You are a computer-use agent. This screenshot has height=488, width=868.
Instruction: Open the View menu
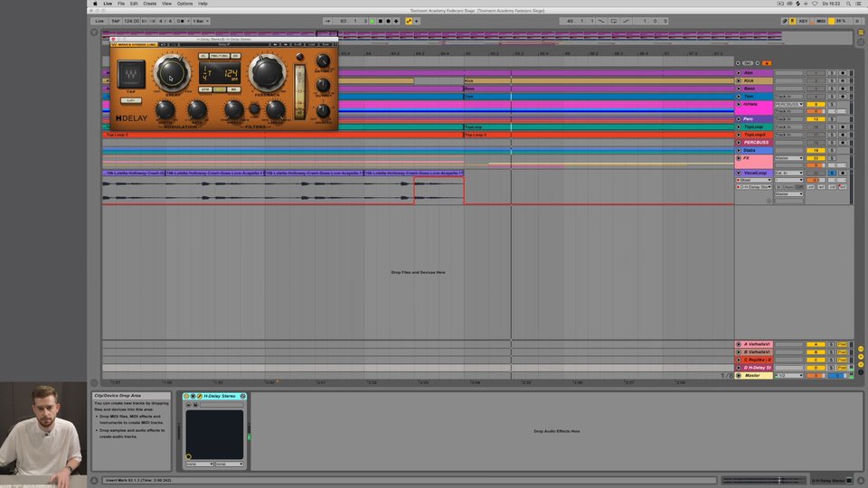[166, 4]
